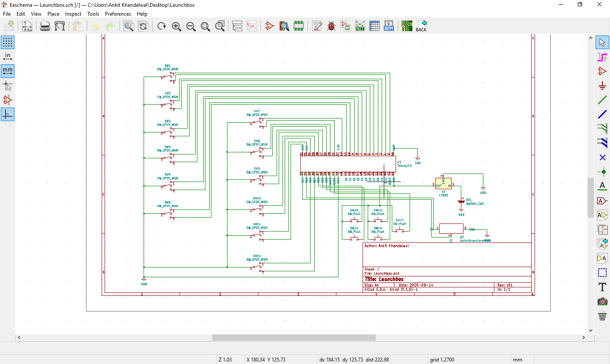
Task: Open the Place menu
Action: click(53, 14)
